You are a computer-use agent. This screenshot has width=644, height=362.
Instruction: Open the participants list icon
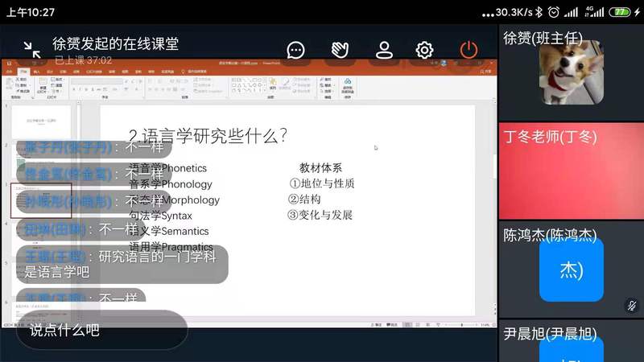(x=384, y=50)
